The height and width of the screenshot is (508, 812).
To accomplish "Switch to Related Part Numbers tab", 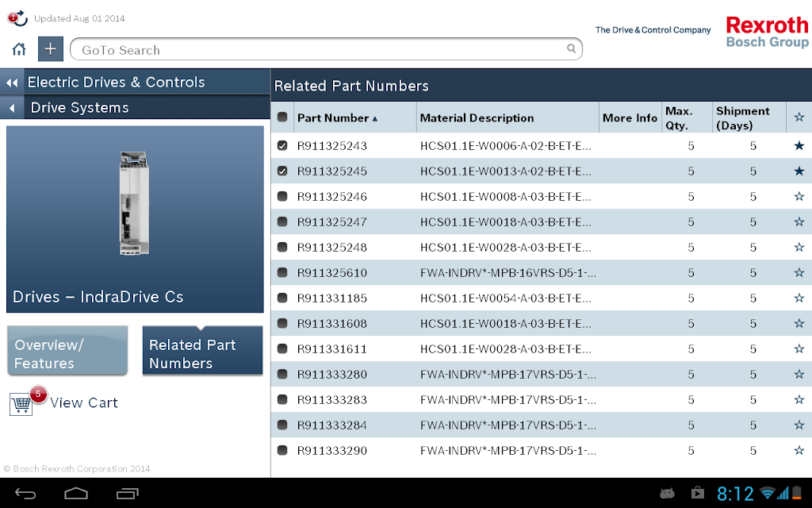I will click(x=202, y=350).
